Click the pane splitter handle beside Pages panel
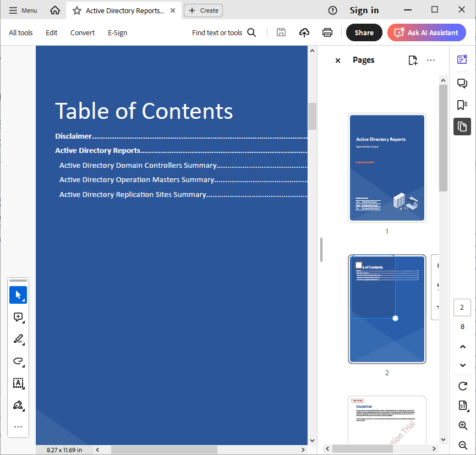476x455 pixels. click(x=321, y=250)
